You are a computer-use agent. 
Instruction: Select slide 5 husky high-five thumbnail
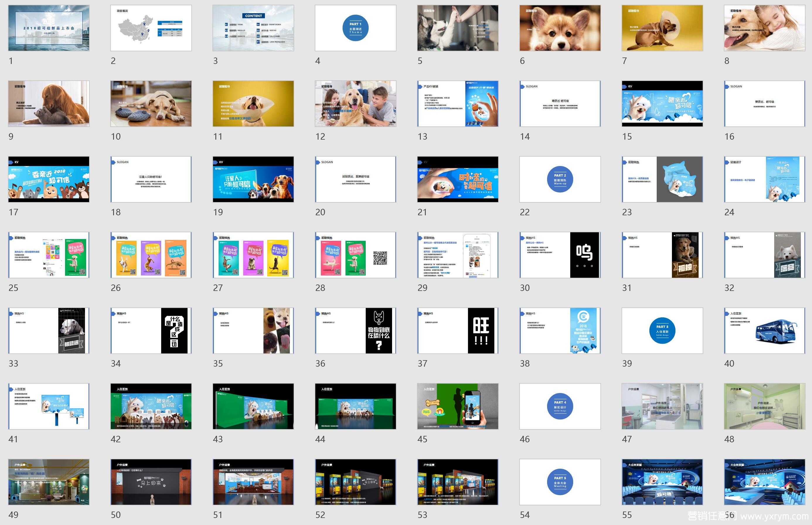(458, 28)
